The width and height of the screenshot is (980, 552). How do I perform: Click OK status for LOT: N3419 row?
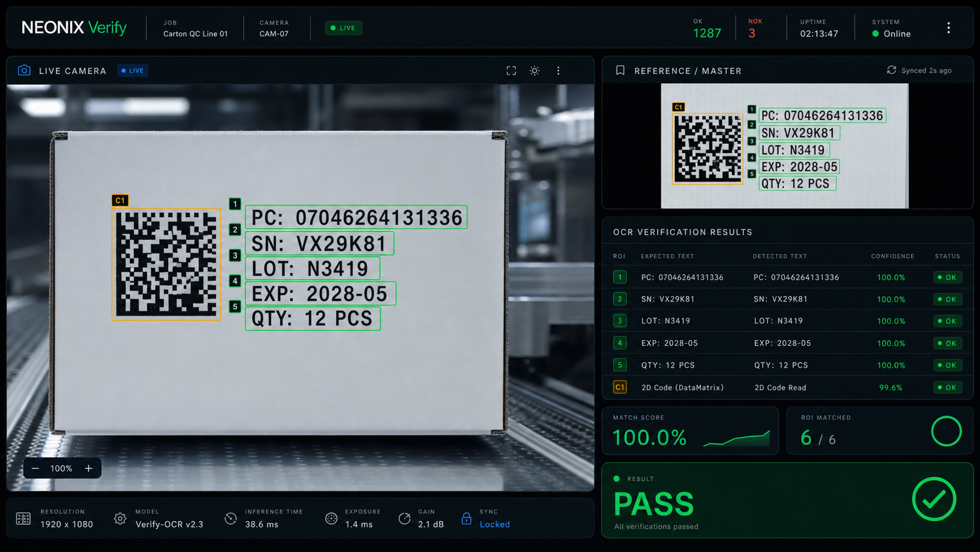click(x=947, y=321)
